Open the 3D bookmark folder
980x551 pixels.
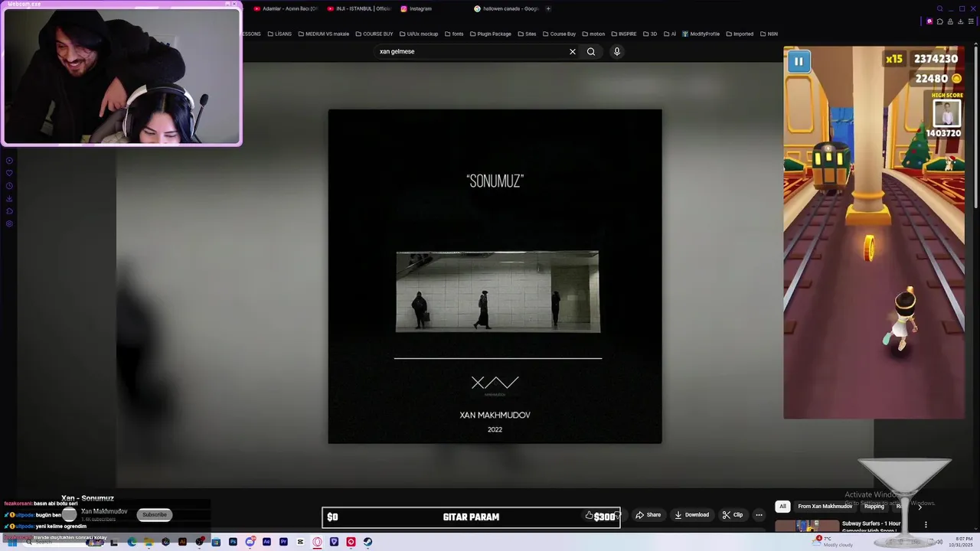tap(649, 34)
